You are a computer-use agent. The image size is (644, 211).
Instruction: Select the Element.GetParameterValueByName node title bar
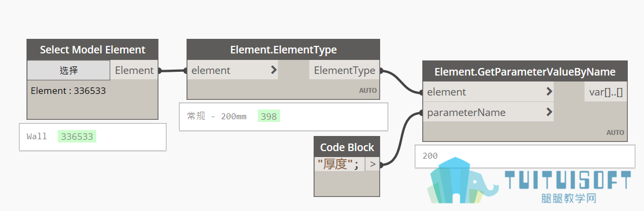coord(525,72)
